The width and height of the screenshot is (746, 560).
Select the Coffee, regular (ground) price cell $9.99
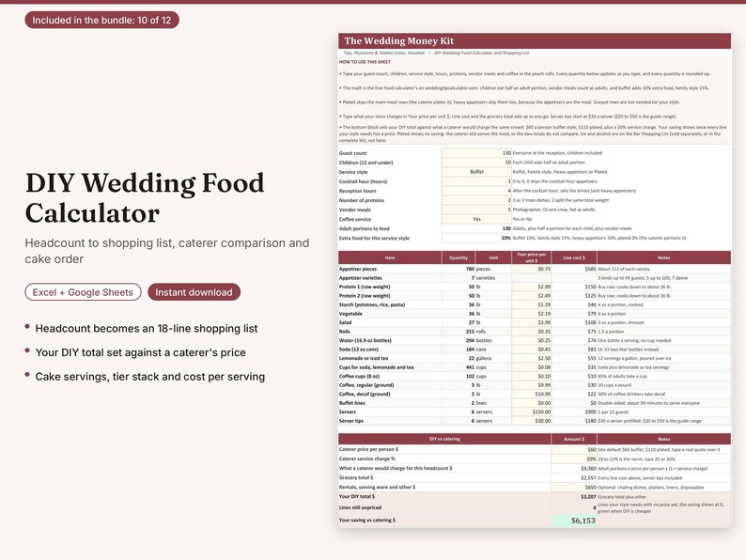(532, 385)
